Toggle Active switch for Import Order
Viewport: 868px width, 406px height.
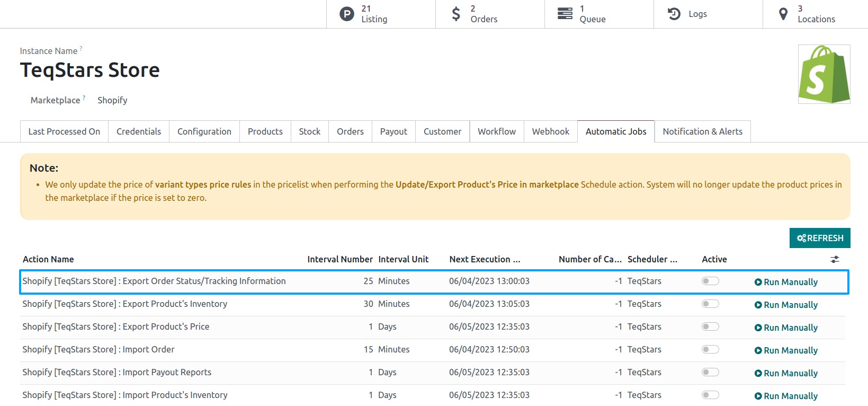pyautogui.click(x=710, y=349)
